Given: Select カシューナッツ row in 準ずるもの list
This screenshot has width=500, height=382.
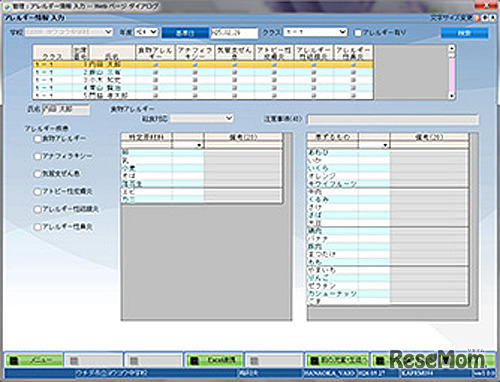Looking at the screenshot, I should click(x=388, y=293).
